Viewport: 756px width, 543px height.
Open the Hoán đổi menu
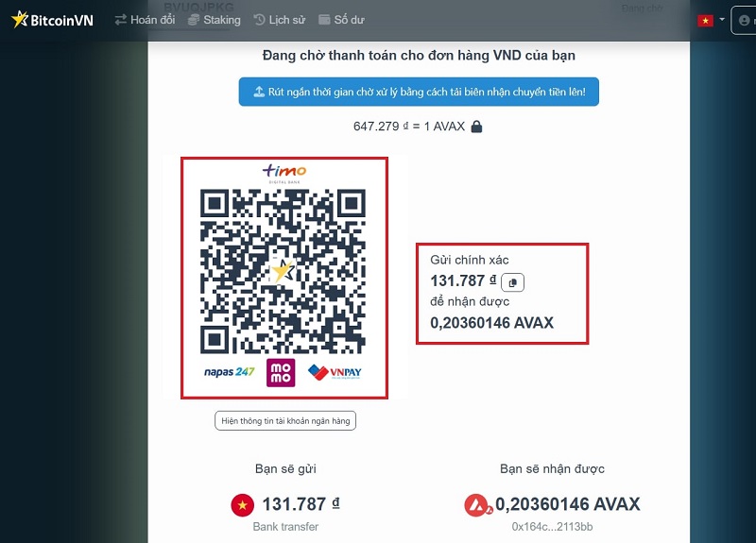coord(145,20)
